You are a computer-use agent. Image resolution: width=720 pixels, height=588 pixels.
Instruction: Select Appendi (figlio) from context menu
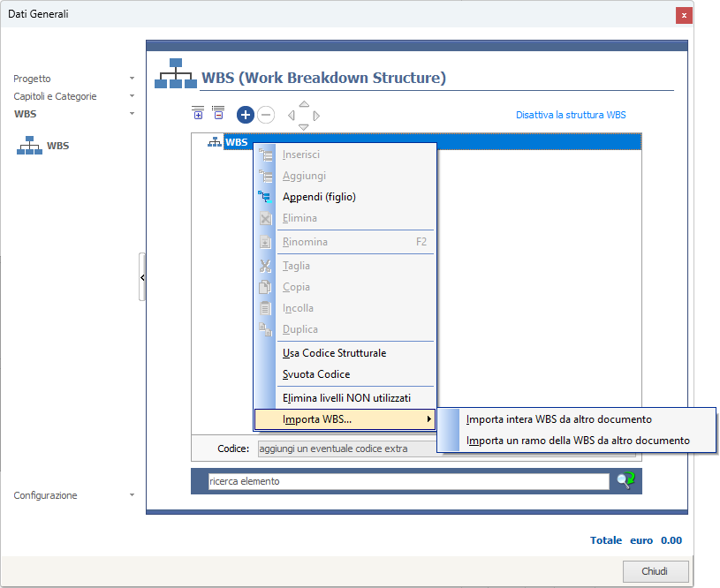tap(319, 197)
